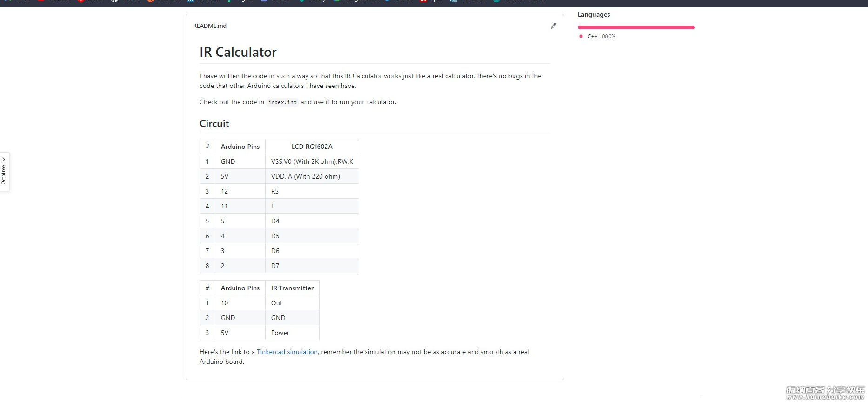This screenshot has height=402, width=868.
Task: Click the IR Calculator heading
Action: [238, 52]
